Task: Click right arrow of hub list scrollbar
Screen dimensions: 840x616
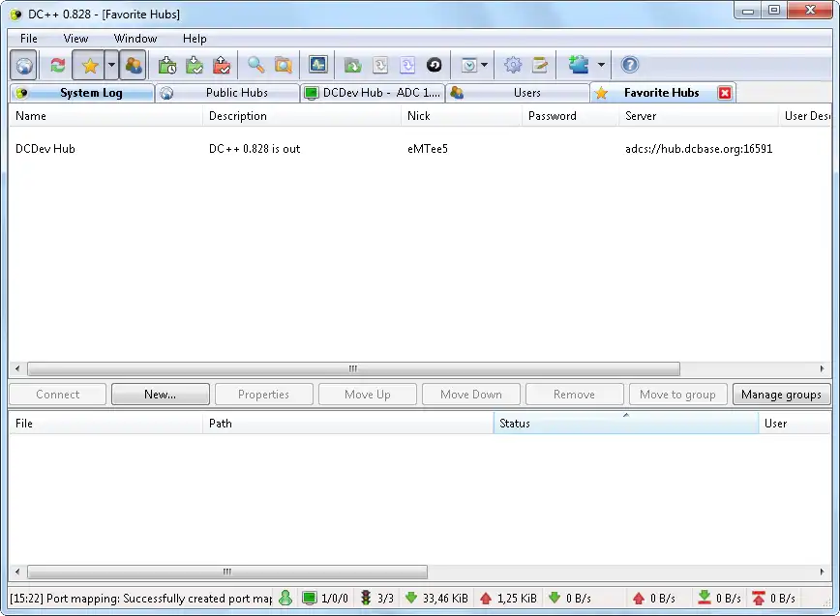Action: [x=822, y=368]
